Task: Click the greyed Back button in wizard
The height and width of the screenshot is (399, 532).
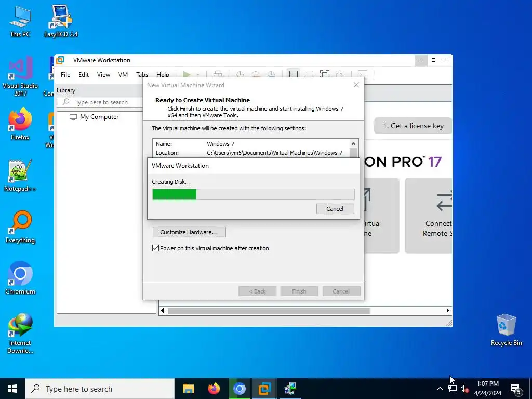Action: (258, 291)
